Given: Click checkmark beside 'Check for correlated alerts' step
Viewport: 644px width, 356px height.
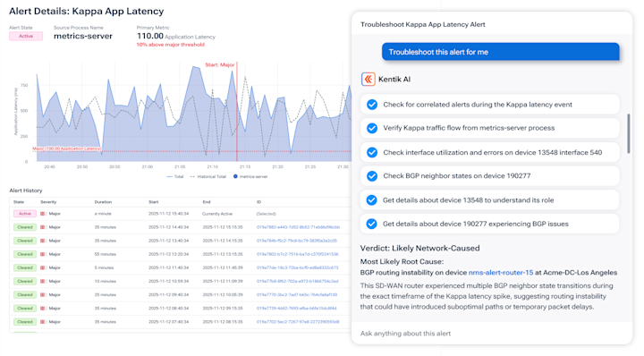Looking at the screenshot, I should [372, 105].
